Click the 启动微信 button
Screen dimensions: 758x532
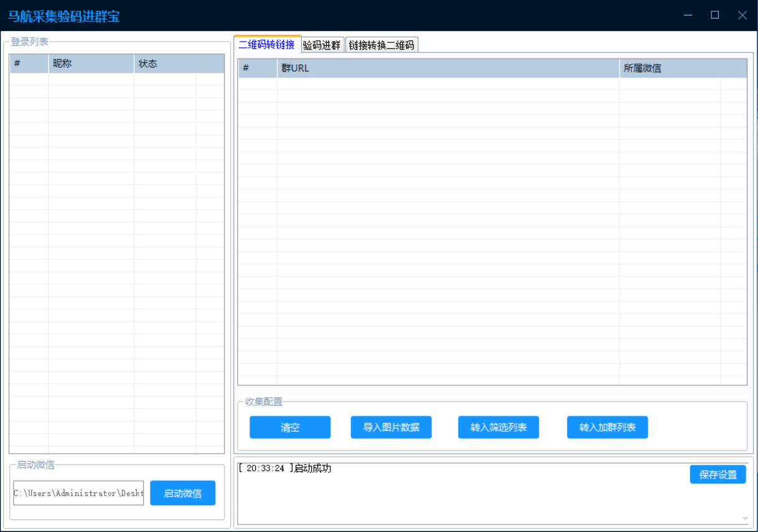tap(182, 493)
